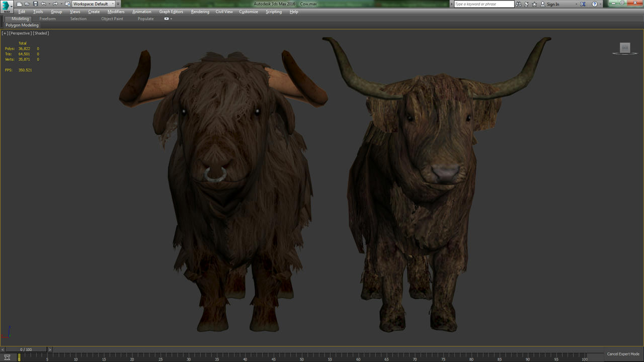Click the Favorites star icon
The height and width of the screenshot is (362, 644).
(534, 4)
